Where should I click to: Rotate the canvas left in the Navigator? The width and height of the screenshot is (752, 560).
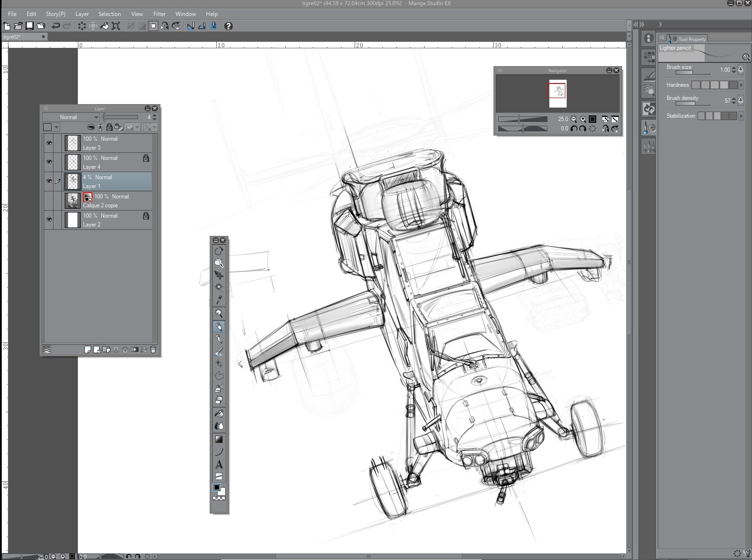click(574, 129)
